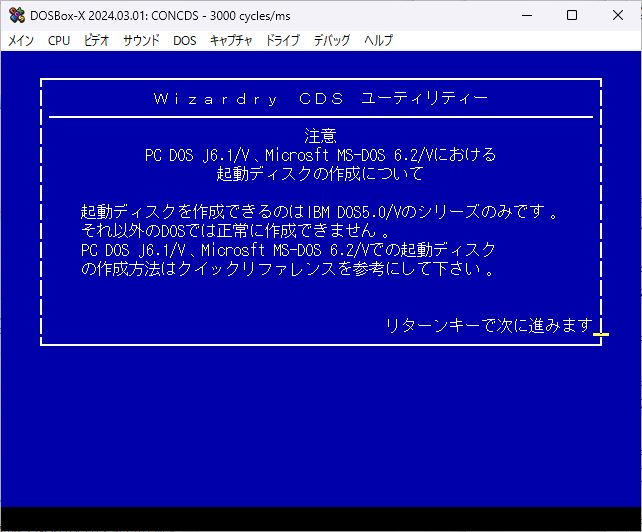Minimize the DOSBox-X window
This screenshot has width=642, height=532.
coord(527,16)
